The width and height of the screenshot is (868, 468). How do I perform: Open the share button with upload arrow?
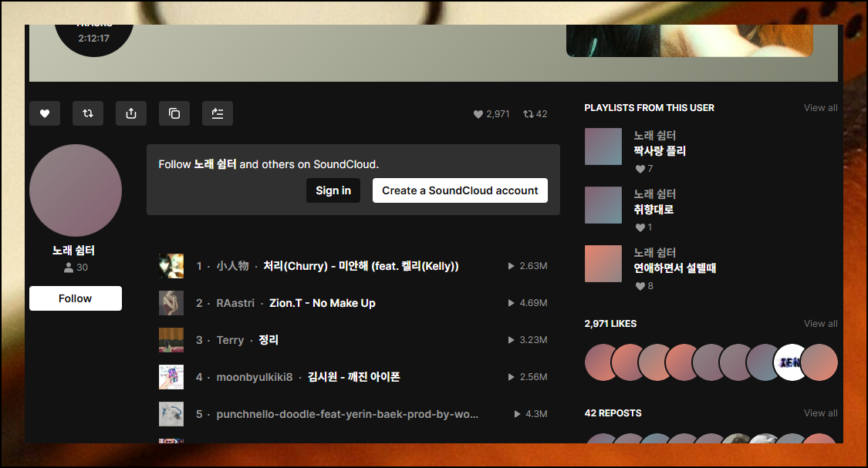click(x=131, y=113)
